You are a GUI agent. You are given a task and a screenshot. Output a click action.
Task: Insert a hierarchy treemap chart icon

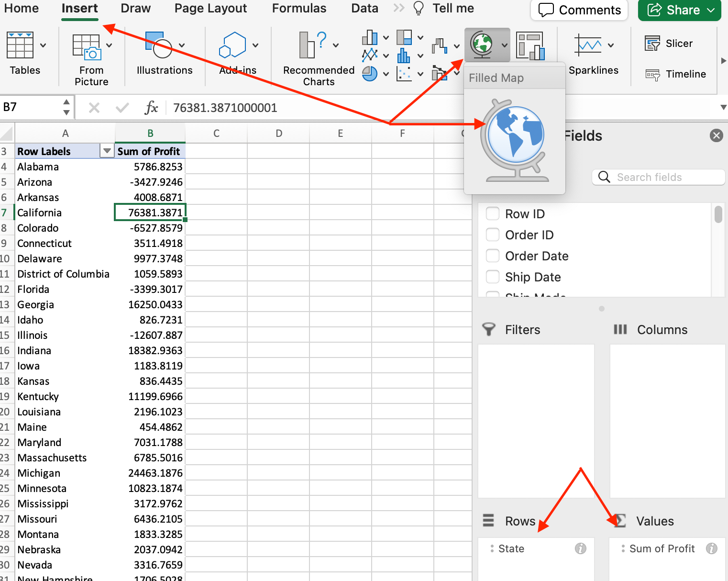pyautogui.click(x=404, y=37)
